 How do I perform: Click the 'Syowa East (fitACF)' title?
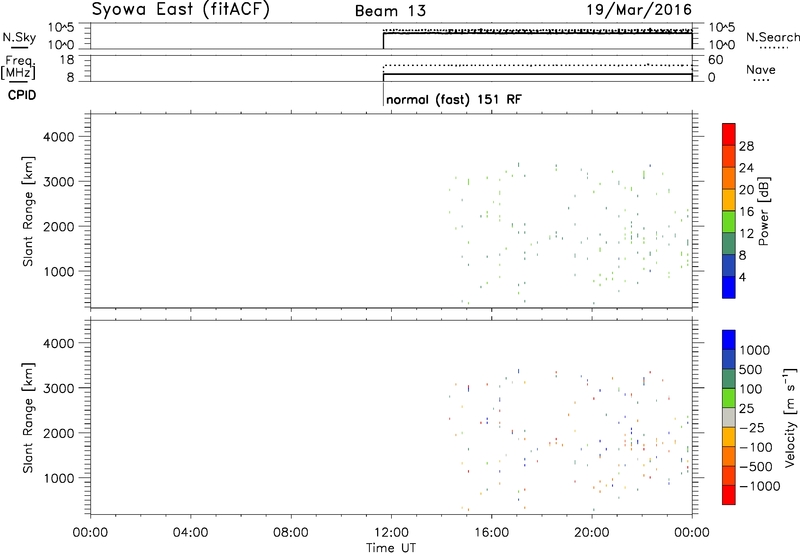181,10
